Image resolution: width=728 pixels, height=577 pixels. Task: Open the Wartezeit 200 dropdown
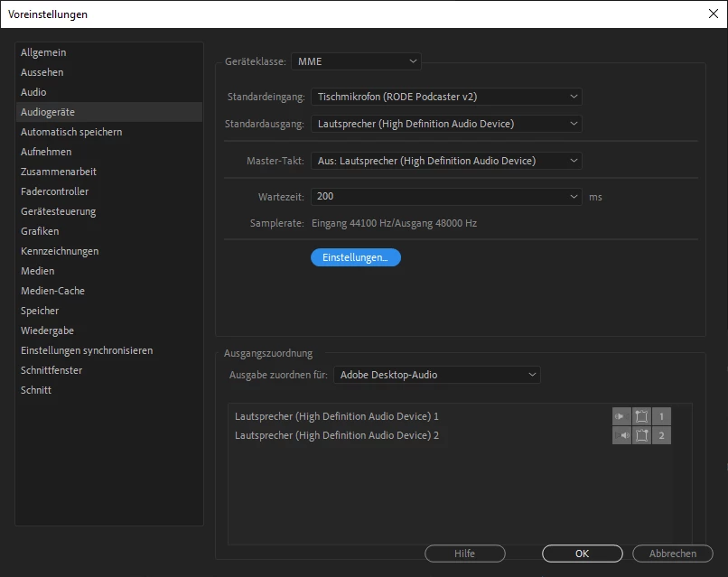pos(446,196)
